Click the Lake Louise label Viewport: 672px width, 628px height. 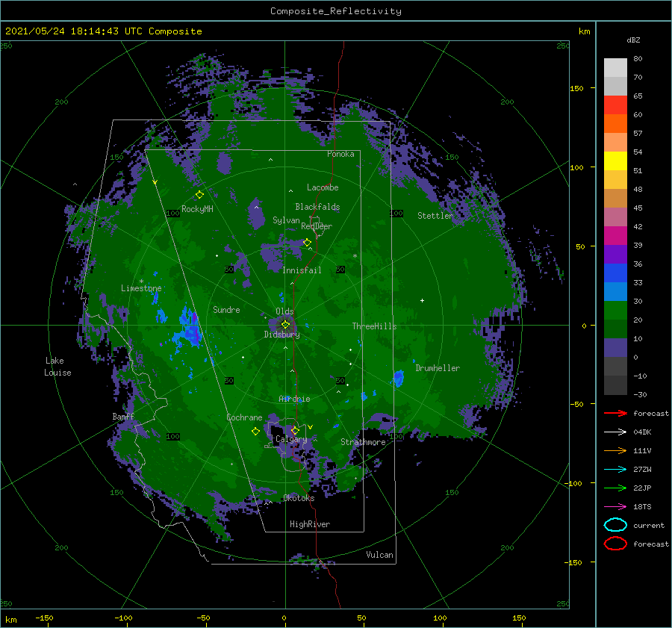click(x=57, y=367)
